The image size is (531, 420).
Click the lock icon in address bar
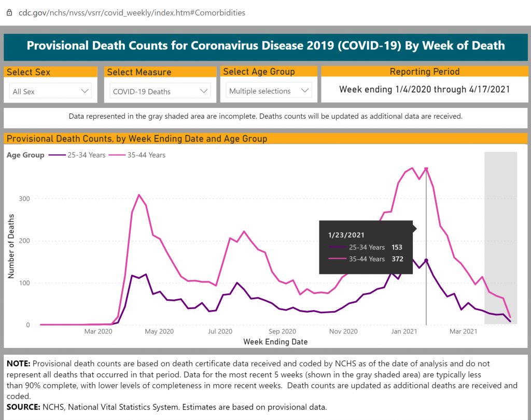(9, 12)
